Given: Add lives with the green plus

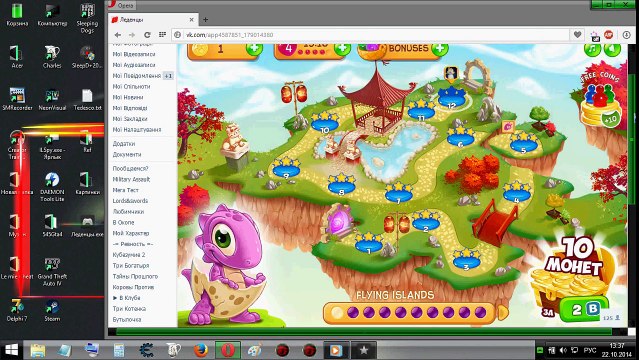Looking at the screenshot, I should [x=342, y=49].
